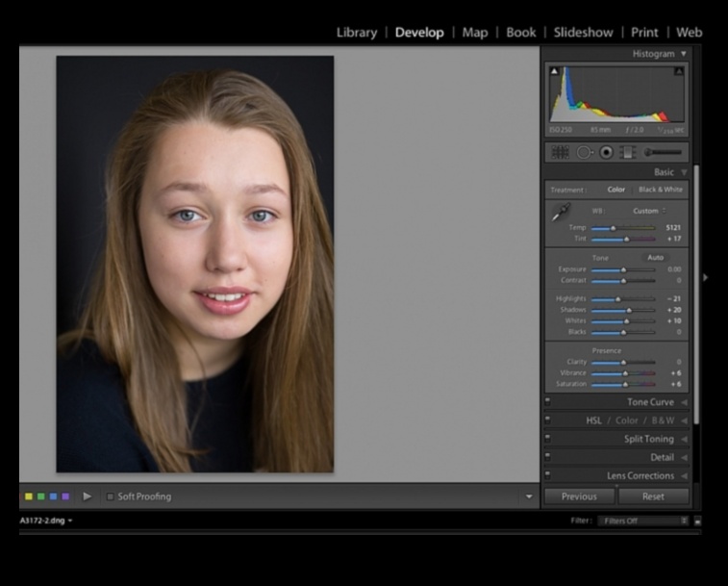Apply the blue color label
Viewport: 728px width, 586px height.
pyautogui.click(x=54, y=497)
